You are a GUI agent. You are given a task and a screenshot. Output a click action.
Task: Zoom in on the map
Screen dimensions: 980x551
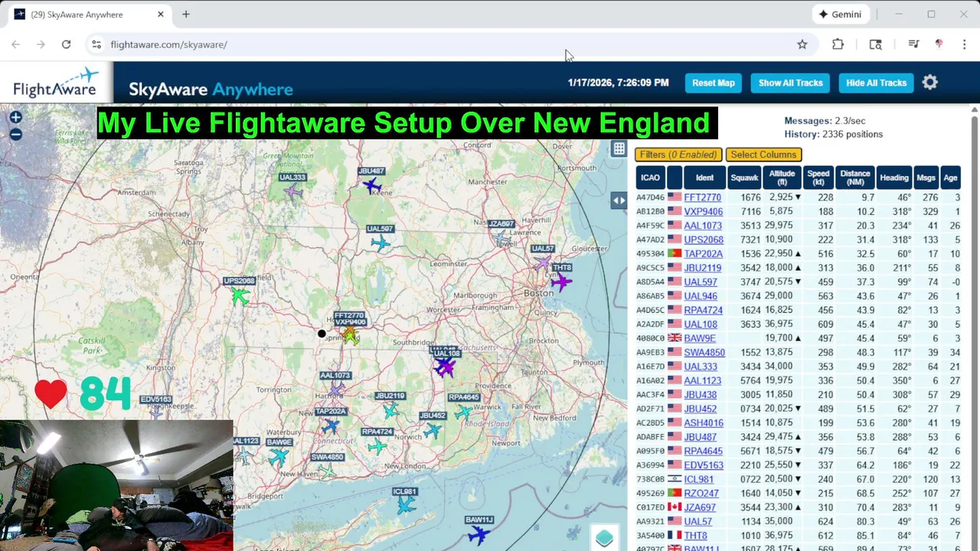tap(15, 117)
